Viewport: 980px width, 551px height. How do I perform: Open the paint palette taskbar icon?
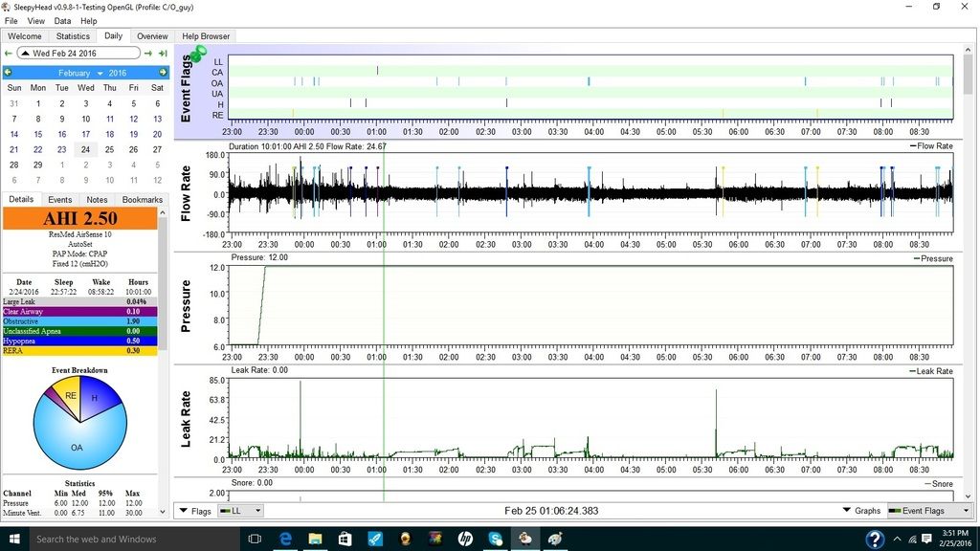click(x=555, y=539)
